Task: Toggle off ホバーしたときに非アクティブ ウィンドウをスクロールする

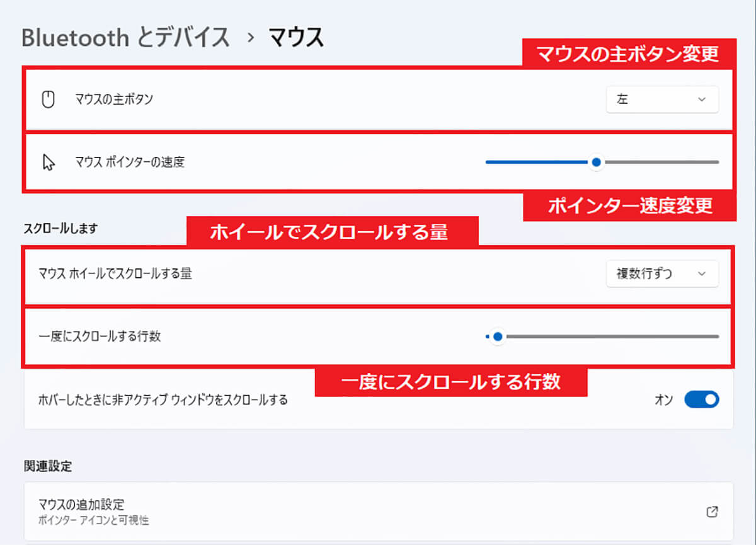Action: 701,399
